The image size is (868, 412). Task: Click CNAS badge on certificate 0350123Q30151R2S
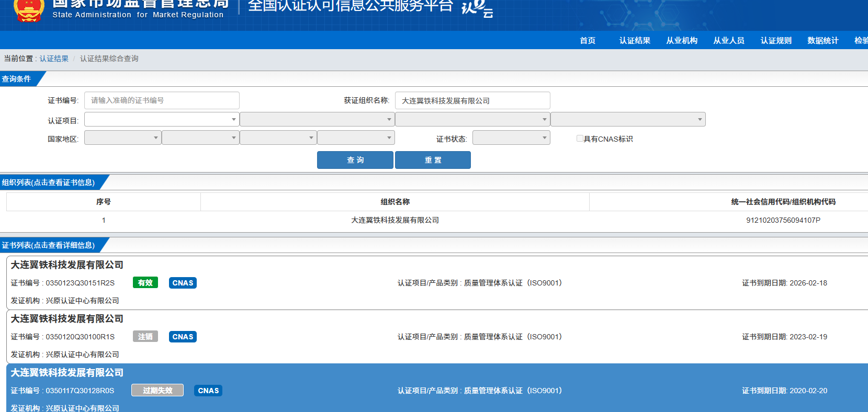click(x=183, y=283)
